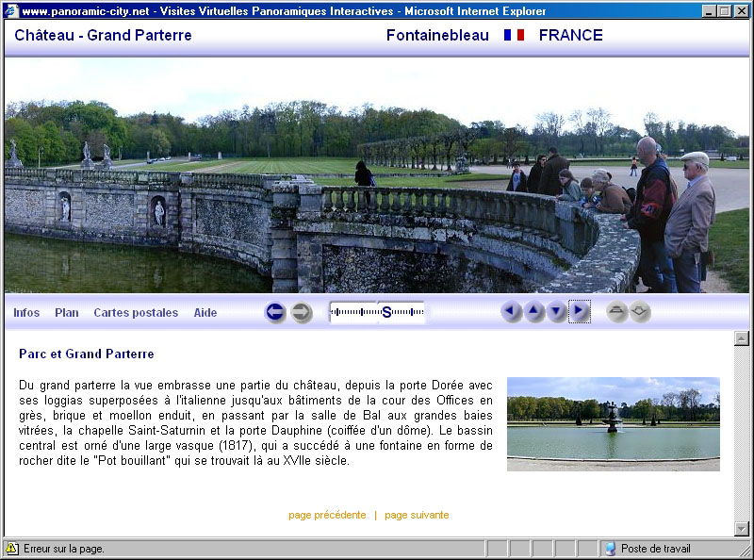This screenshot has width=754, height=560.
Task: Click the fountain basin thumbnail photo
Action: click(x=614, y=424)
